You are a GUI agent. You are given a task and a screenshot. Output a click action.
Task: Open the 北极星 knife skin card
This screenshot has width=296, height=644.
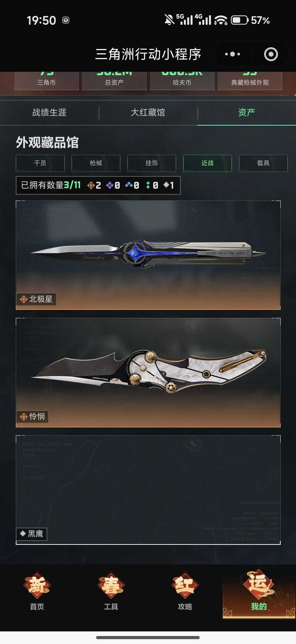[x=148, y=255]
